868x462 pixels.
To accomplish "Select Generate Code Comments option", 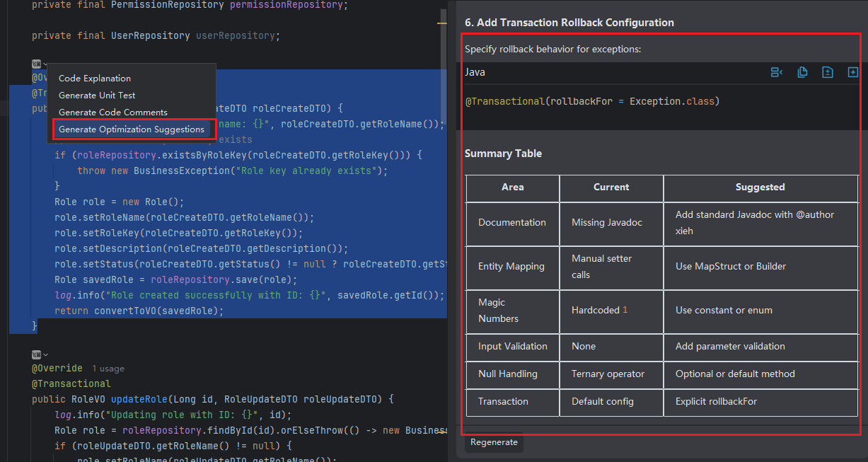I will 113,112.
